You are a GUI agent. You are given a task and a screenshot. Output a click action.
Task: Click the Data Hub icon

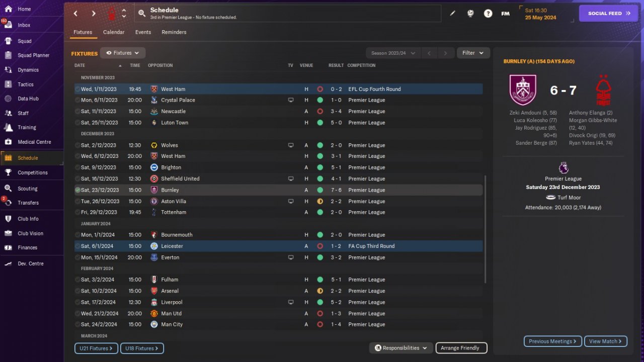click(8, 99)
